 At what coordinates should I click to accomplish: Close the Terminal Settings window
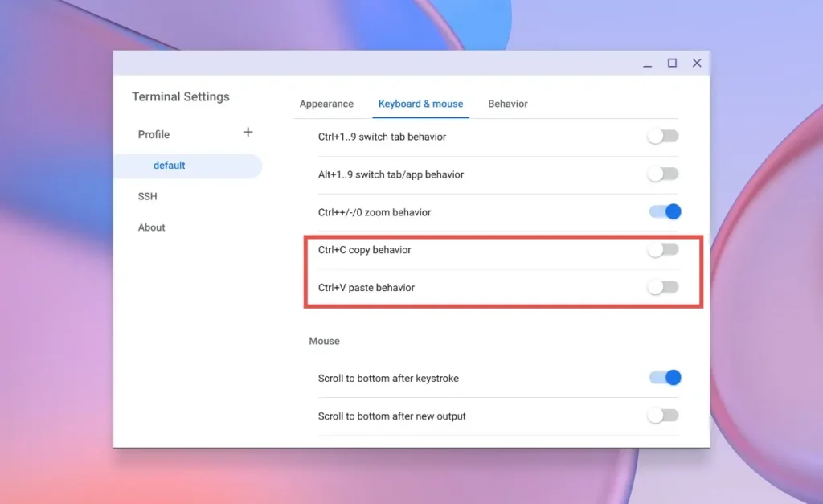(697, 64)
